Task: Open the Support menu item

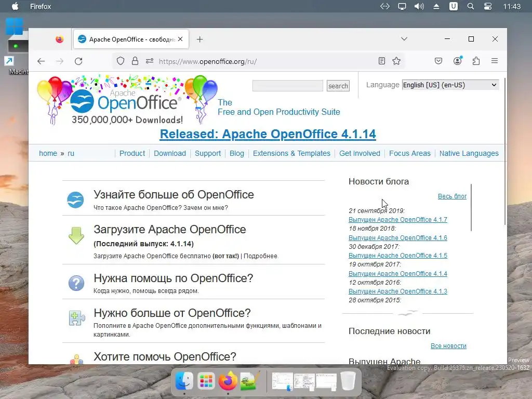Action: point(208,153)
